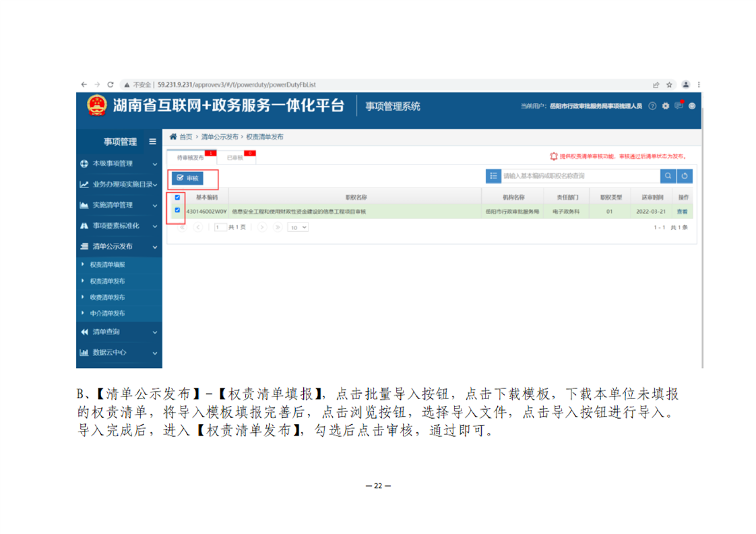Open the page size dropdown showing 10
The width and height of the screenshot is (756, 534).
click(298, 228)
